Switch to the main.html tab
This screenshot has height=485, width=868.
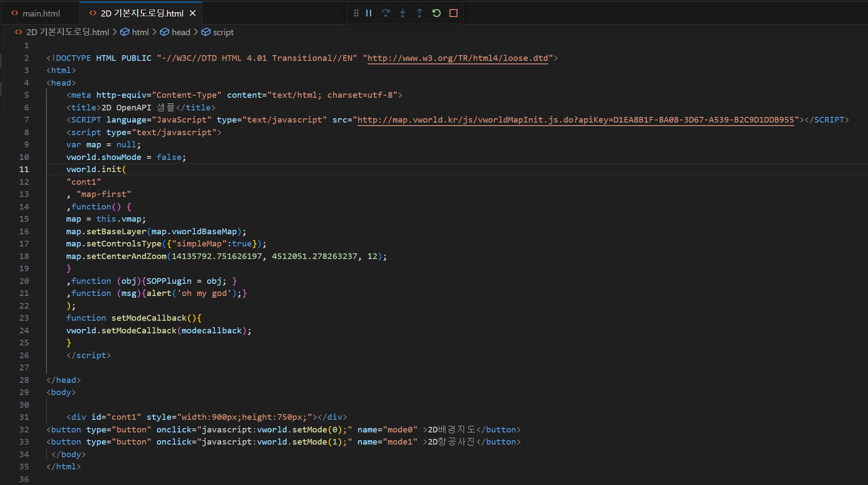pos(41,13)
